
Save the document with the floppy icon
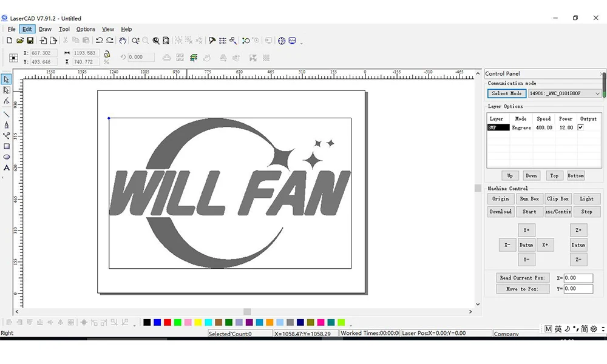[x=30, y=40]
